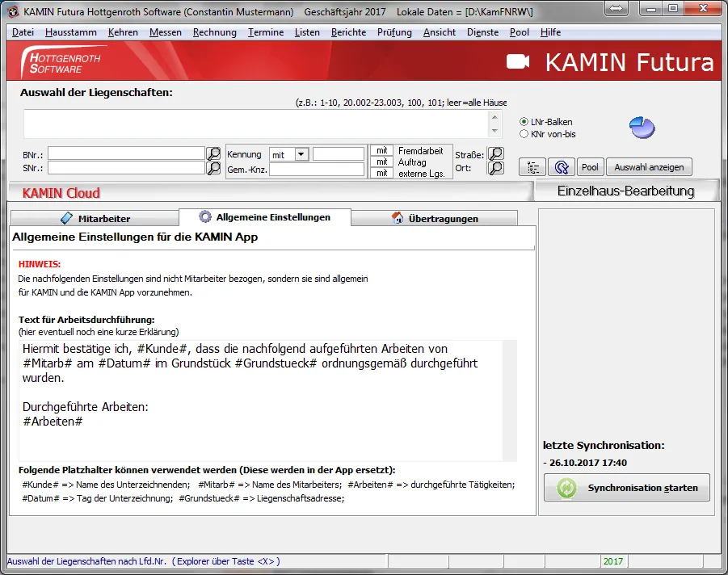Click into the Gem.-Knz. input field
Image resolution: width=728 pixels, height=575 pixels.
pos(317,170)
